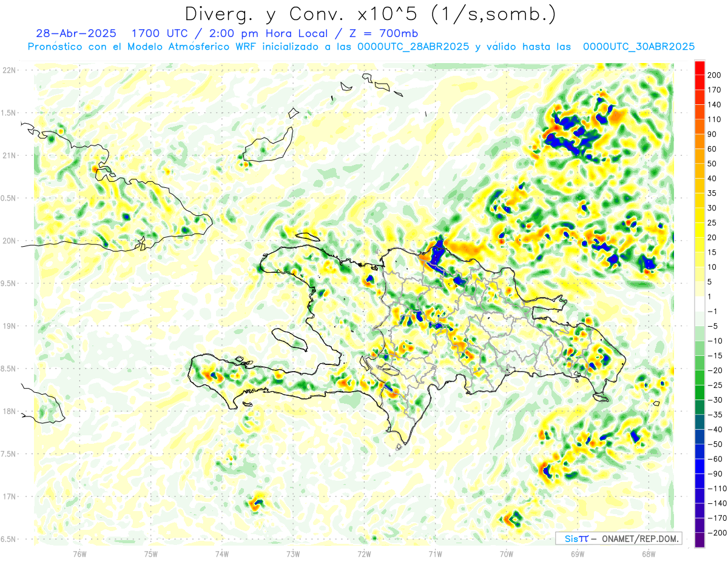Click the '70W' longitude label
This screenshot has height=562, width=728.
(507, 554)
